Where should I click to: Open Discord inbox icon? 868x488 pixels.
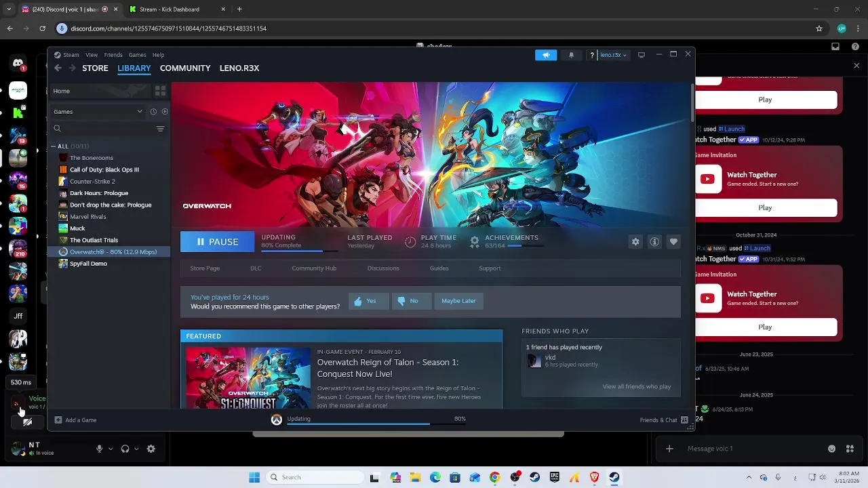click(835, 47)
